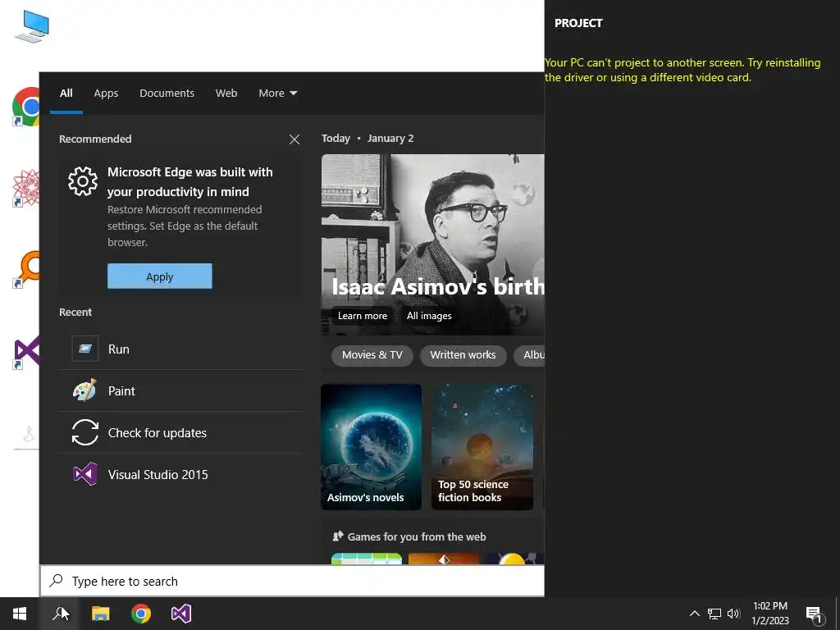Screen dimensions: 840x630
Task: Open the orange magnifier desktop shortcut
Action: point(26,269)
